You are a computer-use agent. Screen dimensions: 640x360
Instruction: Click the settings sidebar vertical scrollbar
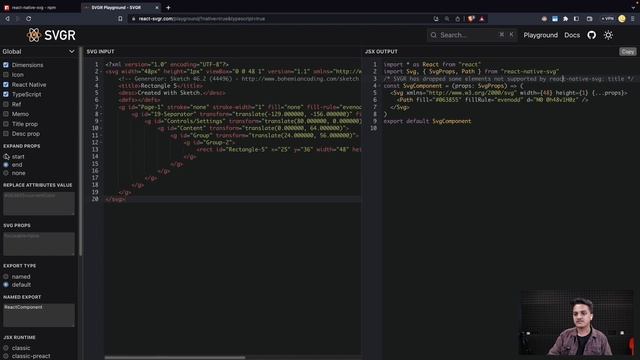point(80,152)
